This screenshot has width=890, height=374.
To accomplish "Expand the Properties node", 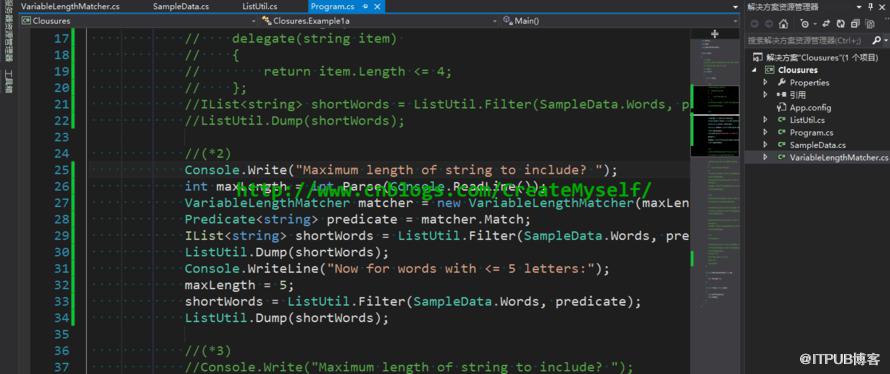I will click(765, 82).
